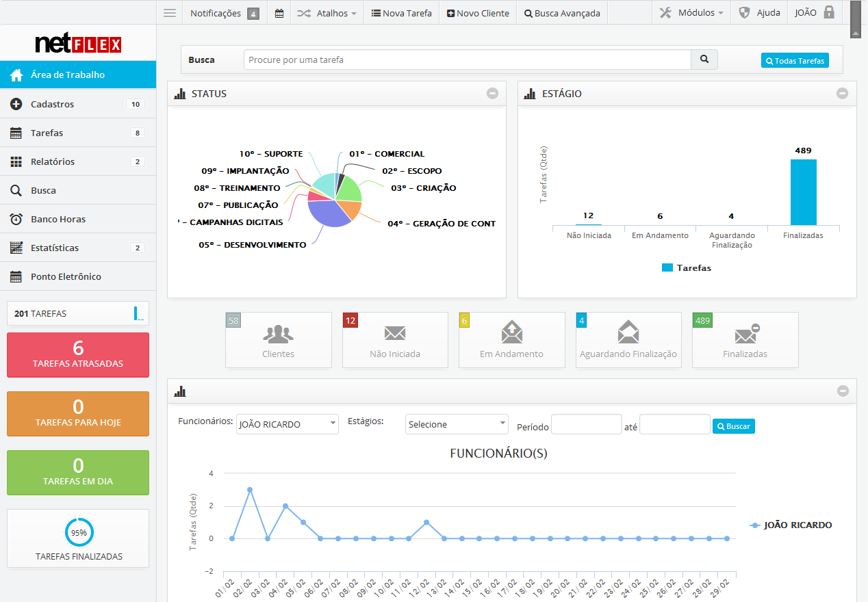Image resolution: width=868 pixels, height=602 pixels.
Task: Expand the Atalhos dropdown menu
Action: (x=327, y=13)
